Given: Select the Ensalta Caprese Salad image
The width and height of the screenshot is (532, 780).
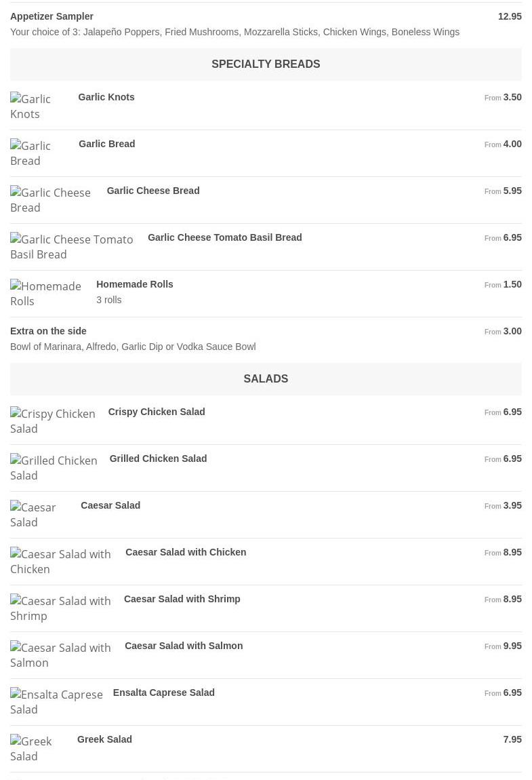Looking at the screenshot, I should pos(56,702).
